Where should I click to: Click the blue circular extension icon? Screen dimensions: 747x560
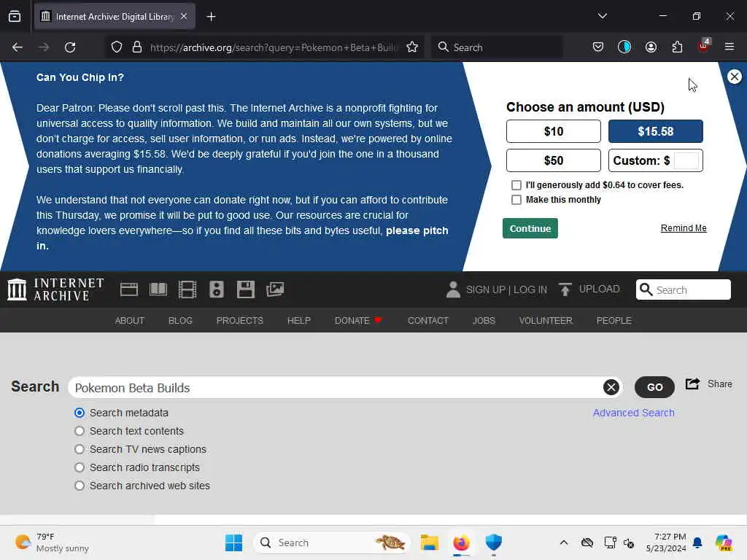coord(624,47)
